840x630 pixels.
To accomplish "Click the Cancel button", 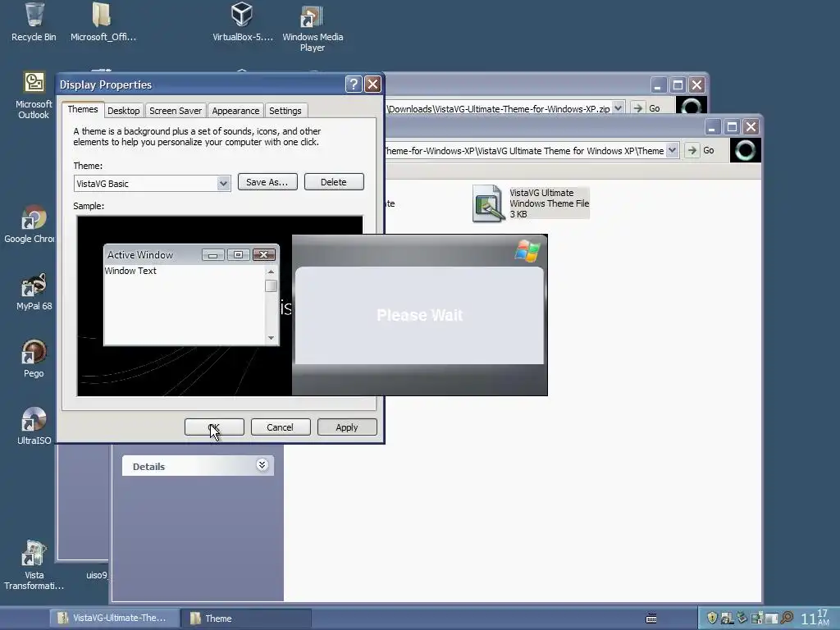I will pyautogui.click(x=281, y=427).
